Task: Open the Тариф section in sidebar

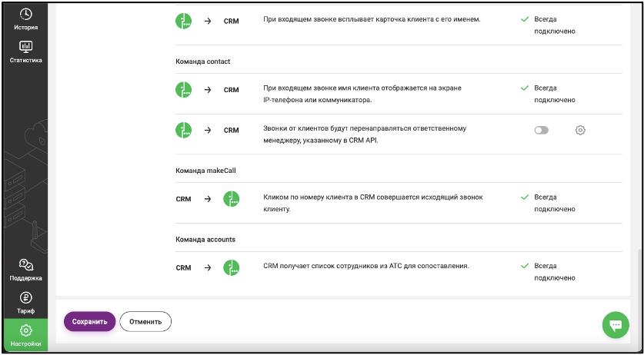Action: (x=26, y=303)
